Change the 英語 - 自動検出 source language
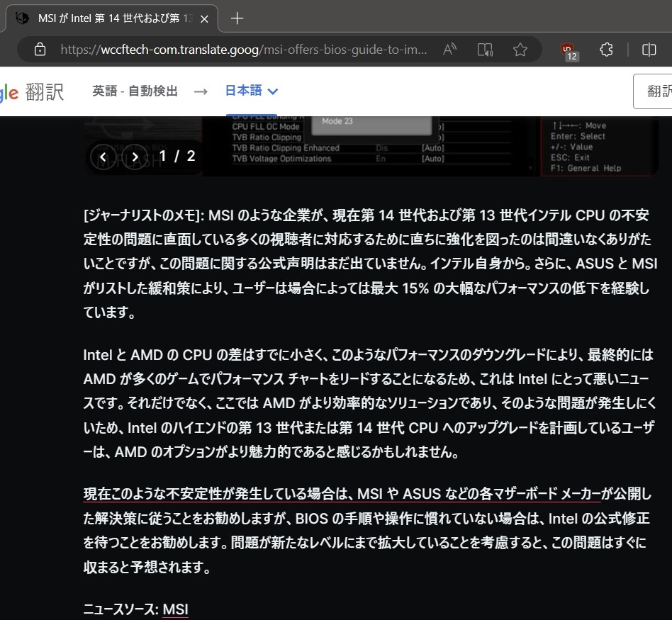This screenshot has height=620, width=672. pyautogui.click(x=135, y=91)
